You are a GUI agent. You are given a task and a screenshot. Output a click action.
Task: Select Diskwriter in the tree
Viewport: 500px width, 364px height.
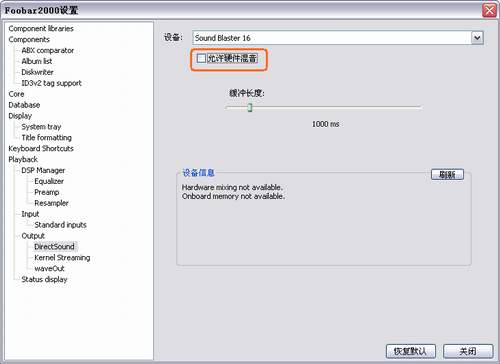click(x=37, y=72)
